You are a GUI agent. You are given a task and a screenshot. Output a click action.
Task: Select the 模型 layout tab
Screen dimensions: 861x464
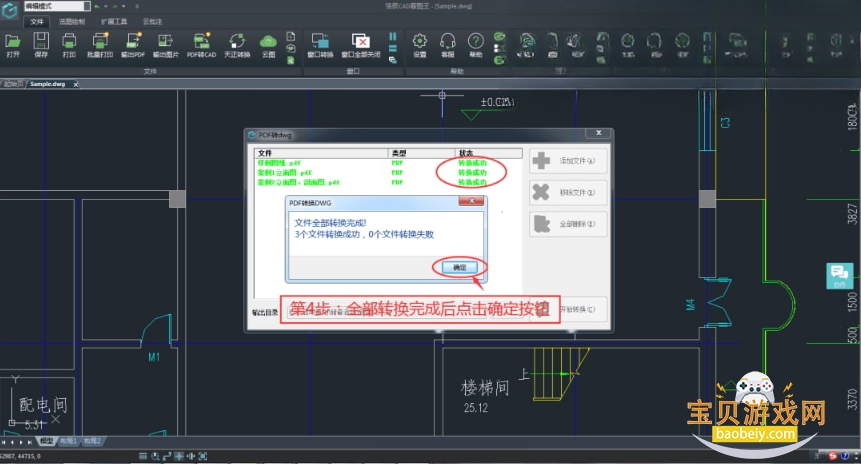coord(47,441)
